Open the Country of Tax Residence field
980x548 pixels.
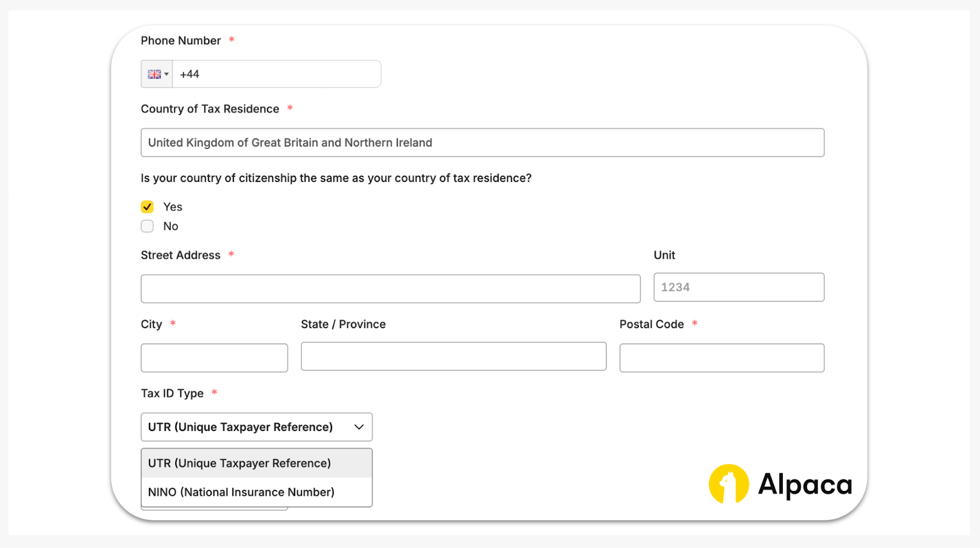click(482, 143)
